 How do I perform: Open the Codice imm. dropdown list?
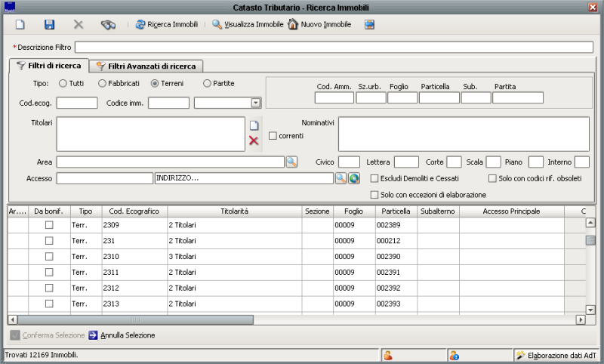tap(256, 103)
